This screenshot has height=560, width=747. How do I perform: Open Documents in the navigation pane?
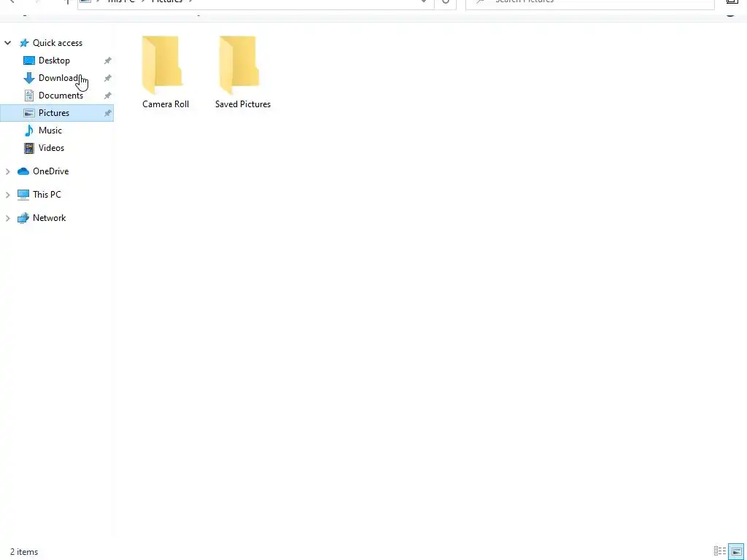(61, 96)
